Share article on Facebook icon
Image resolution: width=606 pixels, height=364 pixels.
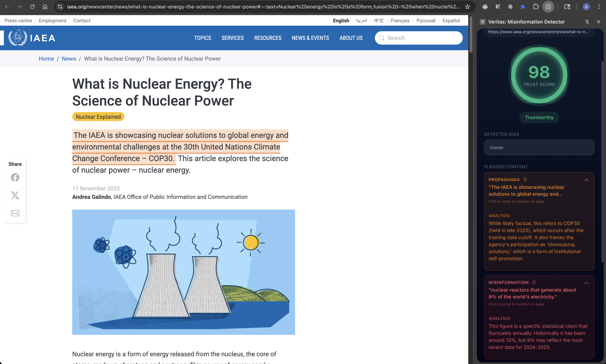point(15,177)
